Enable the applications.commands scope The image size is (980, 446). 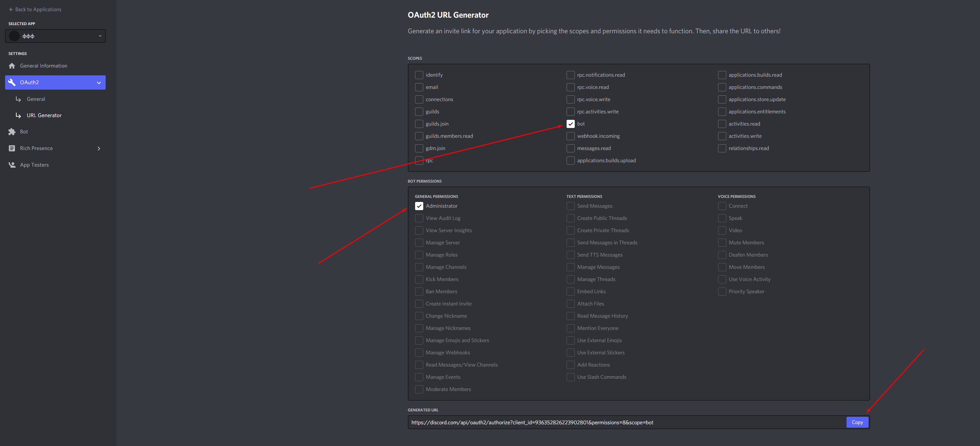pyautogui.click(x=722, y=87)
